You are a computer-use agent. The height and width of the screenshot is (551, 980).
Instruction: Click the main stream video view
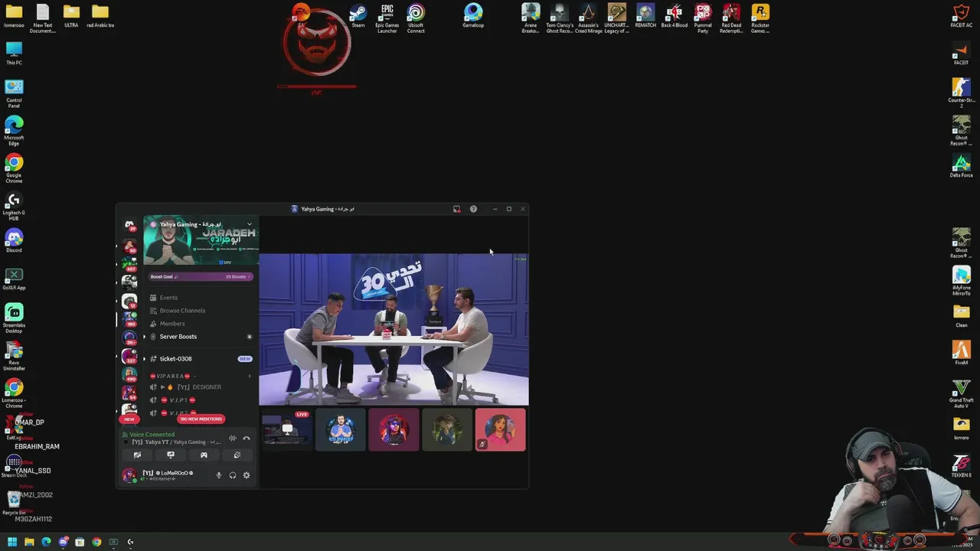tap(394, 329)
